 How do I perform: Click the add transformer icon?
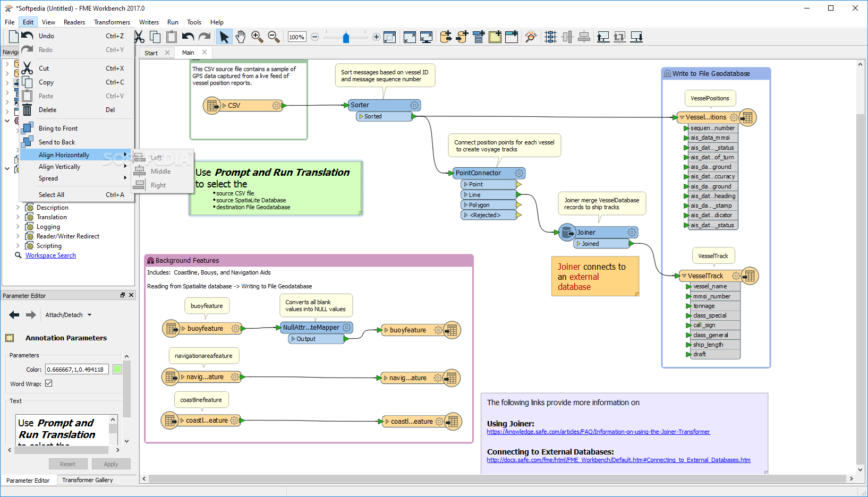coord(479,37)
